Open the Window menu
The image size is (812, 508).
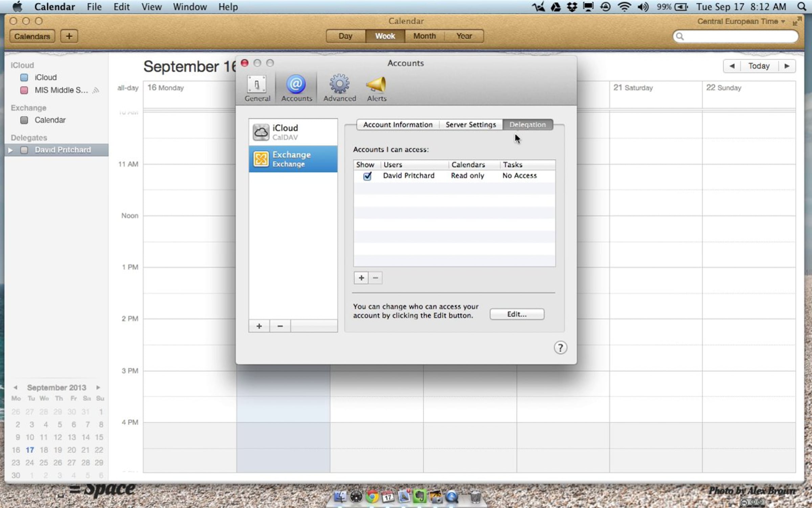tap(189, 7)
